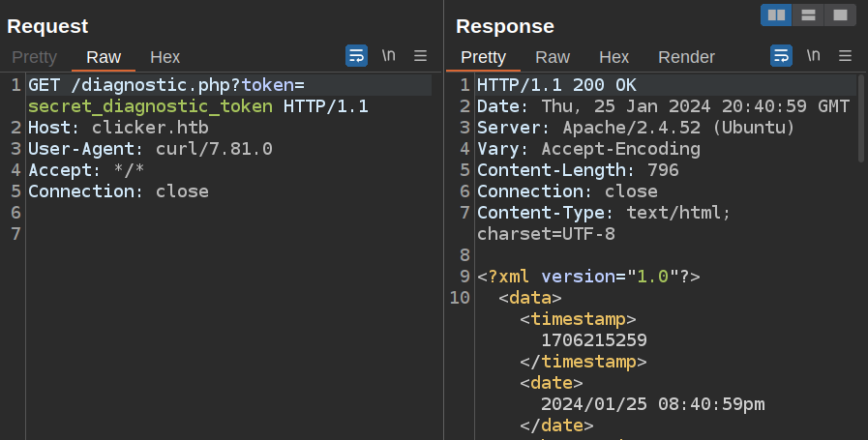Switch to the combined tabbed layout icon

click(839, 15)
